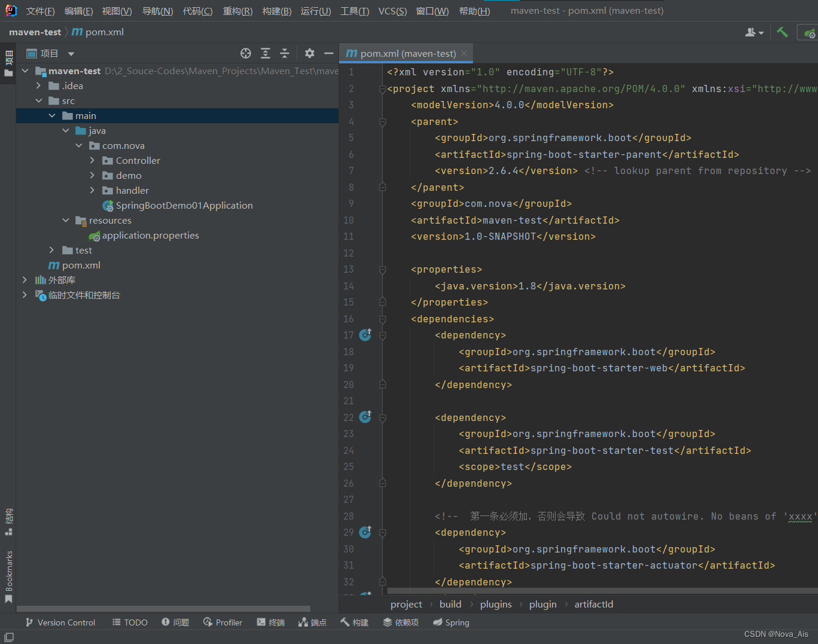
Task: Open the 编辑(E) menu
Action: (78, 11)
